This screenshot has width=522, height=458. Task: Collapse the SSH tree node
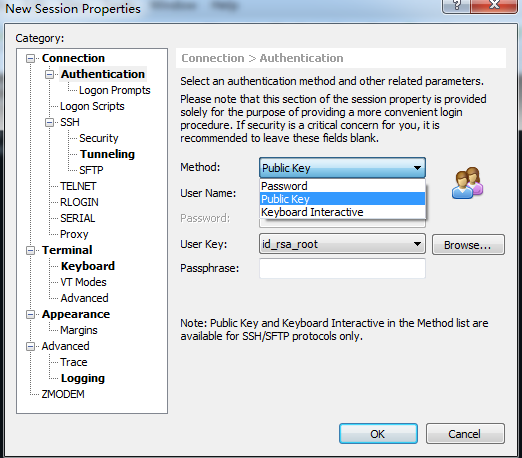[49, 123]
